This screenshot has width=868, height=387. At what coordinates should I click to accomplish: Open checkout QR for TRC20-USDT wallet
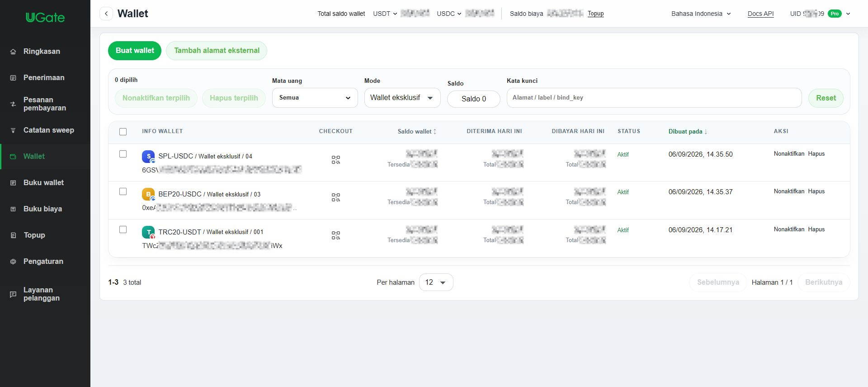335,235
